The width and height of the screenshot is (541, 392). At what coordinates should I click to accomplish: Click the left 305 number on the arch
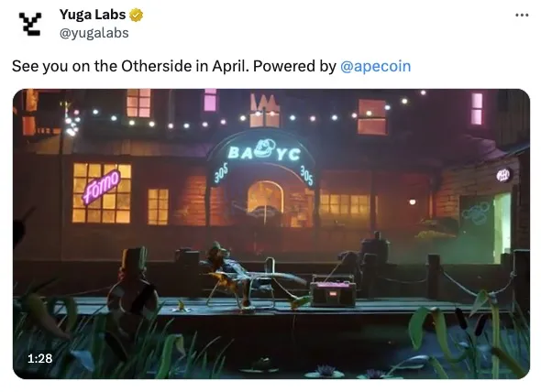point(221,173)
